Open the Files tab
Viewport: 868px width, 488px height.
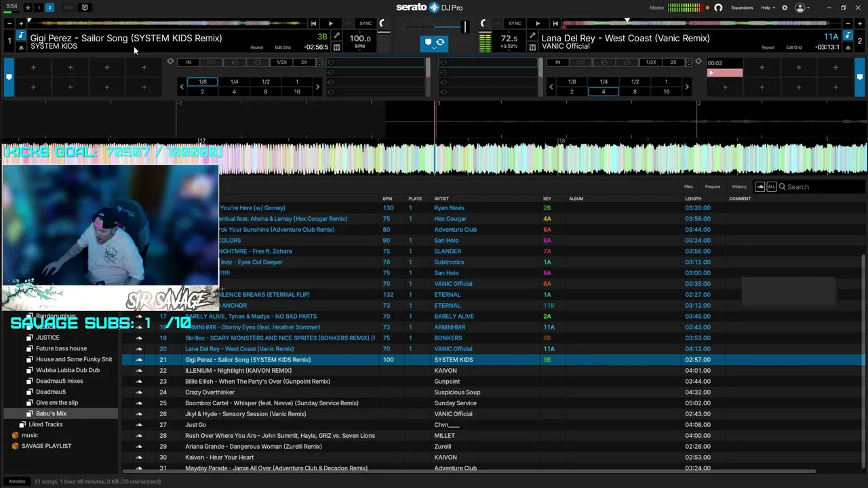click(688, 186)
